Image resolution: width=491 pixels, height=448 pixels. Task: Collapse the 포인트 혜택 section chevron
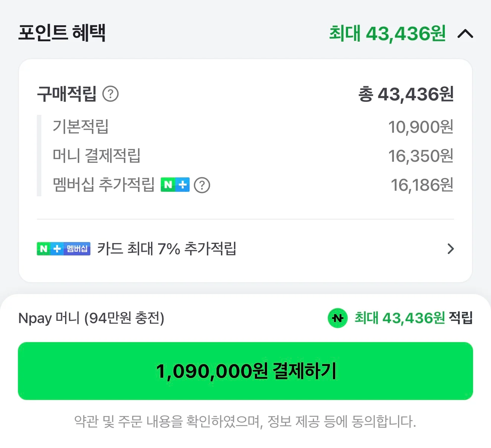(x=465, y=34)
